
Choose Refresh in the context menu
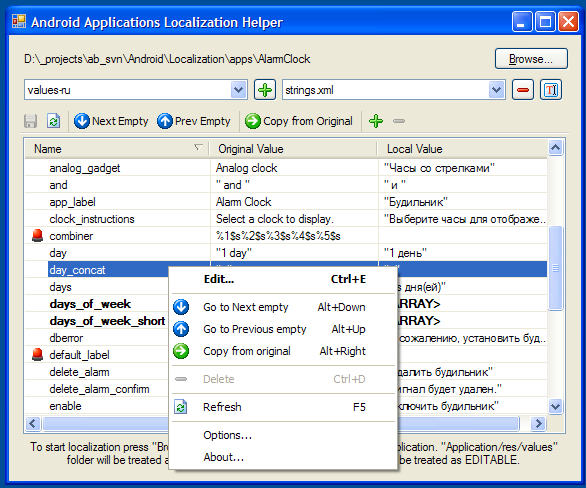[284, 407]
